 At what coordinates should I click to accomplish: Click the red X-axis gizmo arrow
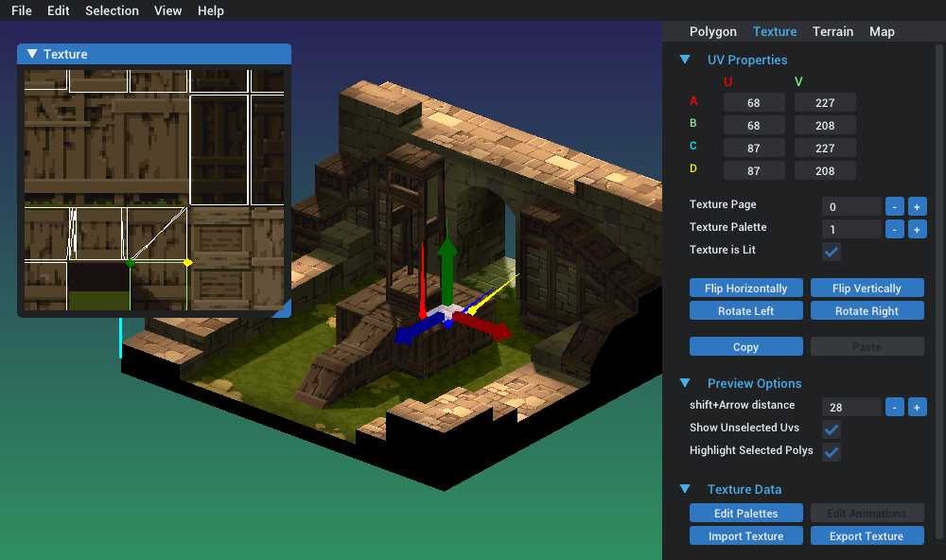click(484, 325)
